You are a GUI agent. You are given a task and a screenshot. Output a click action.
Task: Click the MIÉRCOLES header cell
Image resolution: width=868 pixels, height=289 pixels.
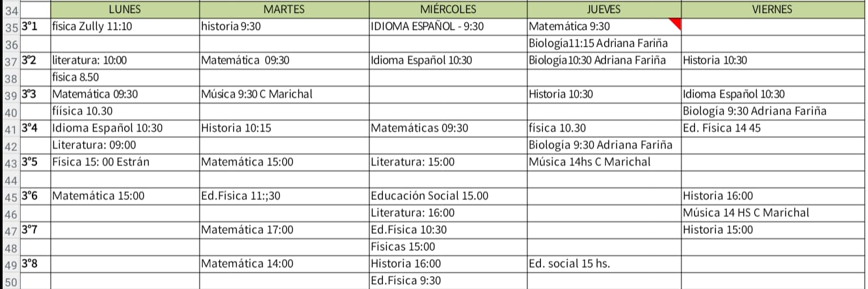447,10
